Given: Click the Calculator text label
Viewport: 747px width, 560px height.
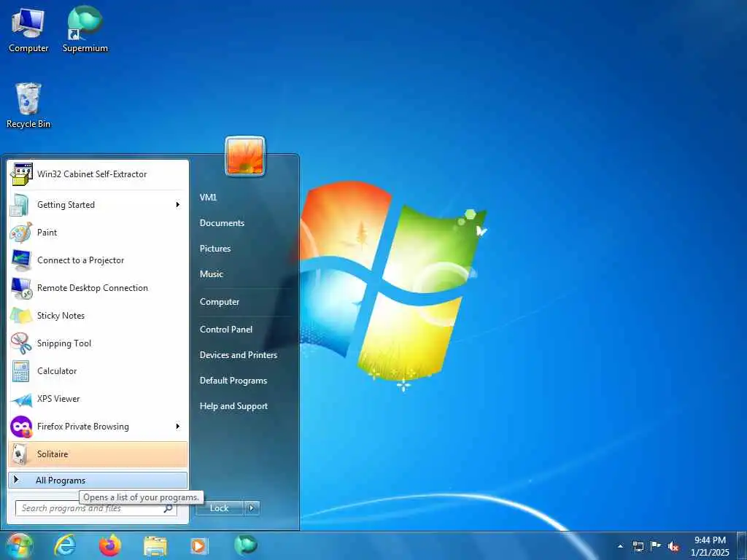Looking at the screenshot, I should tap(57, 371).
